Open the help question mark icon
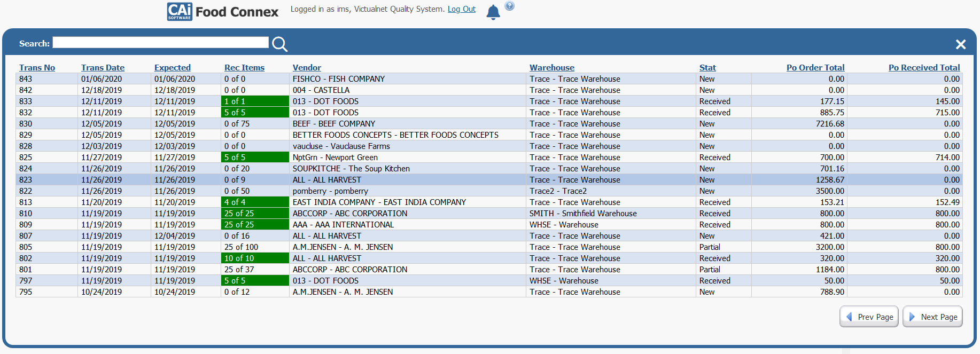The image size is (980, 354). tap(510, 6)
